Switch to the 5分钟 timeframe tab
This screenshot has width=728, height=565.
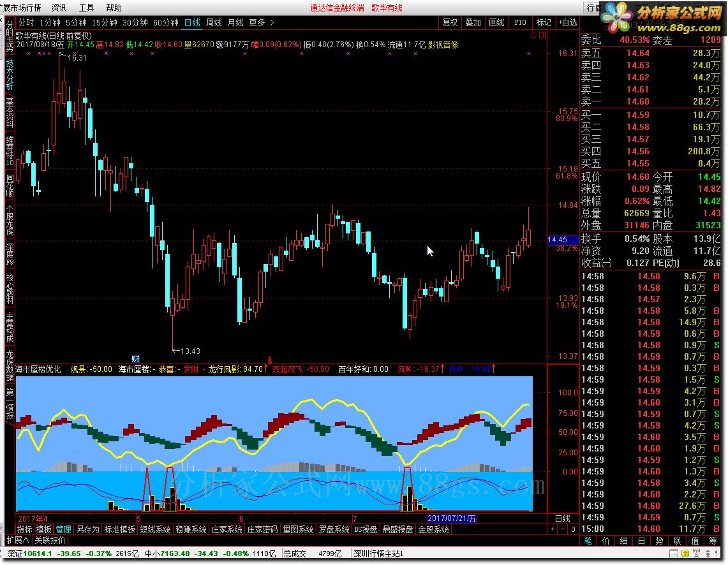(76, 22)
